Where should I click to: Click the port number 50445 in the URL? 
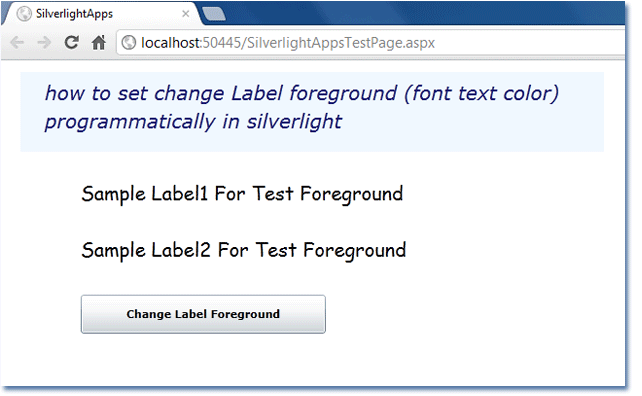(222, 42)
